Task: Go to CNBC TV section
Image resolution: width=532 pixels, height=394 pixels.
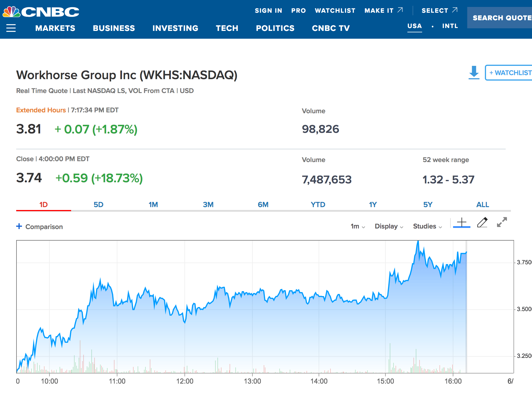Action: tap(331, 28)
